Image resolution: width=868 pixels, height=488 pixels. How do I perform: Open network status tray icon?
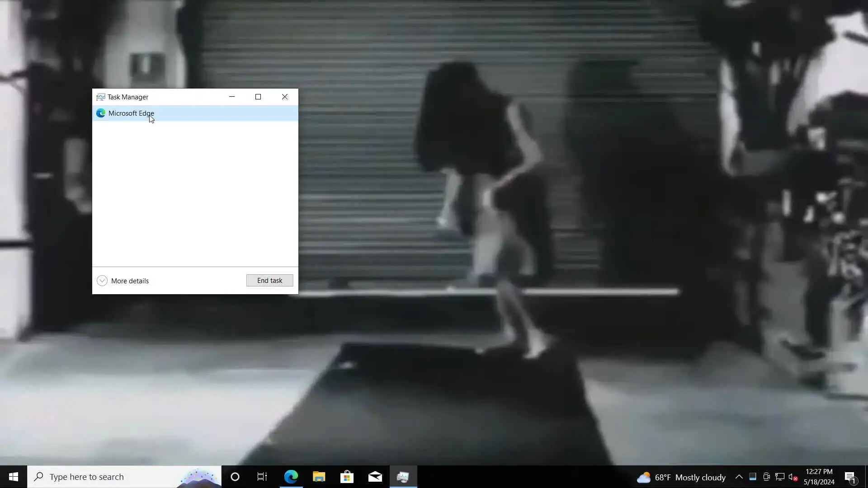[780, 477]
